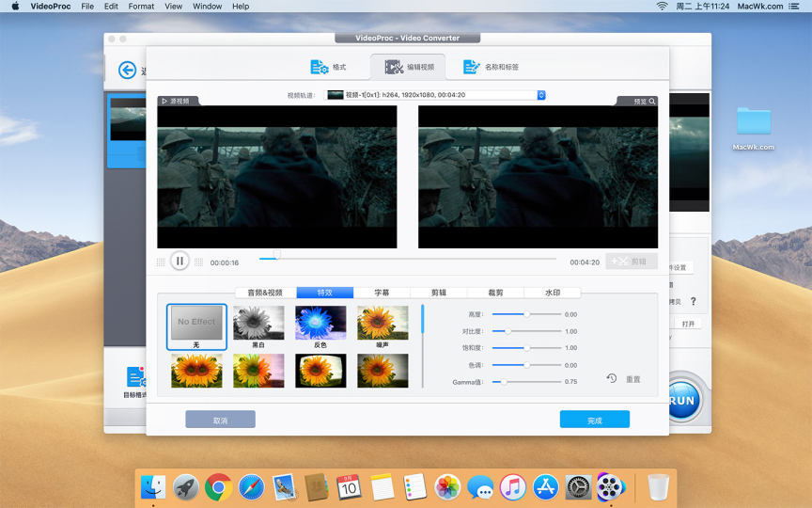Switch to 名称和标签 tab
The image size is (812, 508).
click(x=491, y=67)
